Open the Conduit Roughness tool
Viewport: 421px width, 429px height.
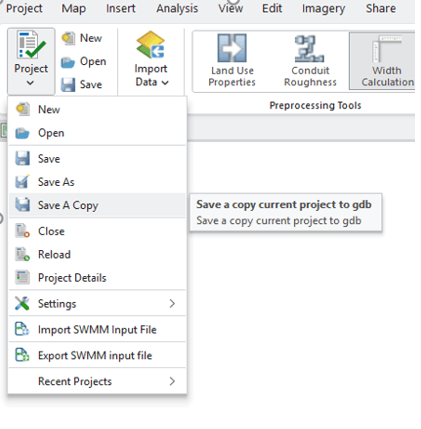click(310, 61)
